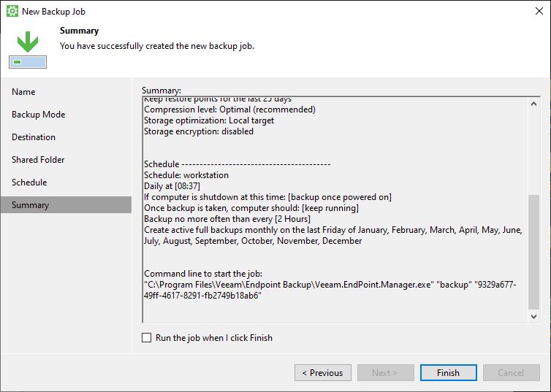The width and height of the screenshot is (551, 392).
Task: Enable Run the job when I click Finish
Action: click(x=147, y=337)
